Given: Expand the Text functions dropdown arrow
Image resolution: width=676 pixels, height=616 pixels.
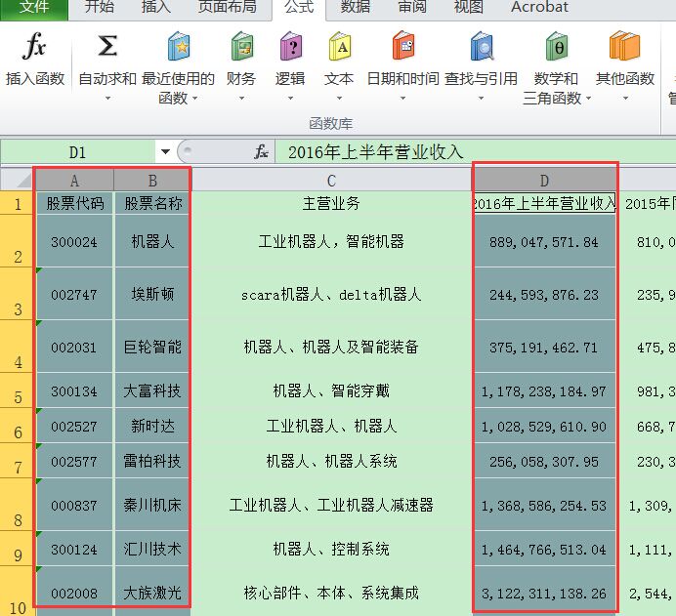Looking at the screenshot, I should [x=339, y=99].
